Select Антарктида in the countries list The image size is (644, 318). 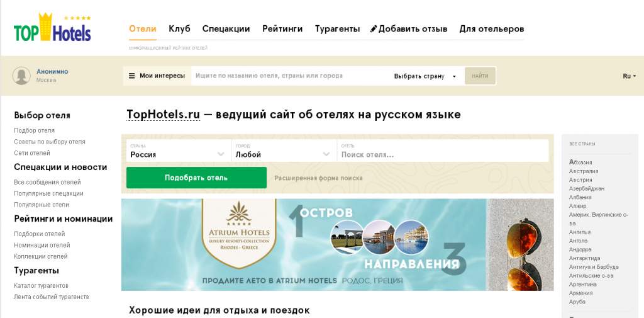pos(584,258)
